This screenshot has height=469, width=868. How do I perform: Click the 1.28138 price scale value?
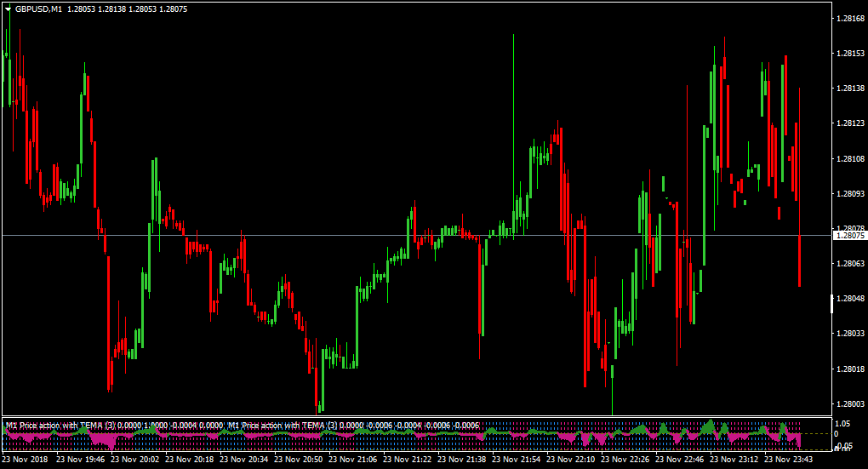coord(850,88)
